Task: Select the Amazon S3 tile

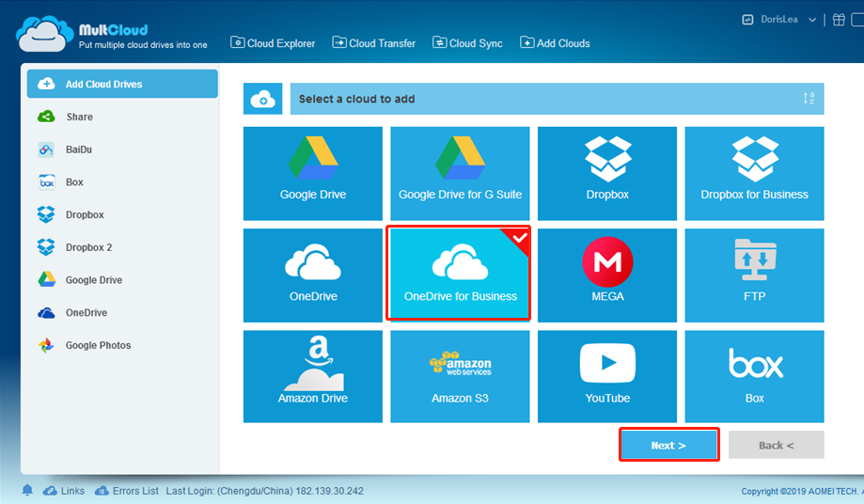Action: pos(460,377)
